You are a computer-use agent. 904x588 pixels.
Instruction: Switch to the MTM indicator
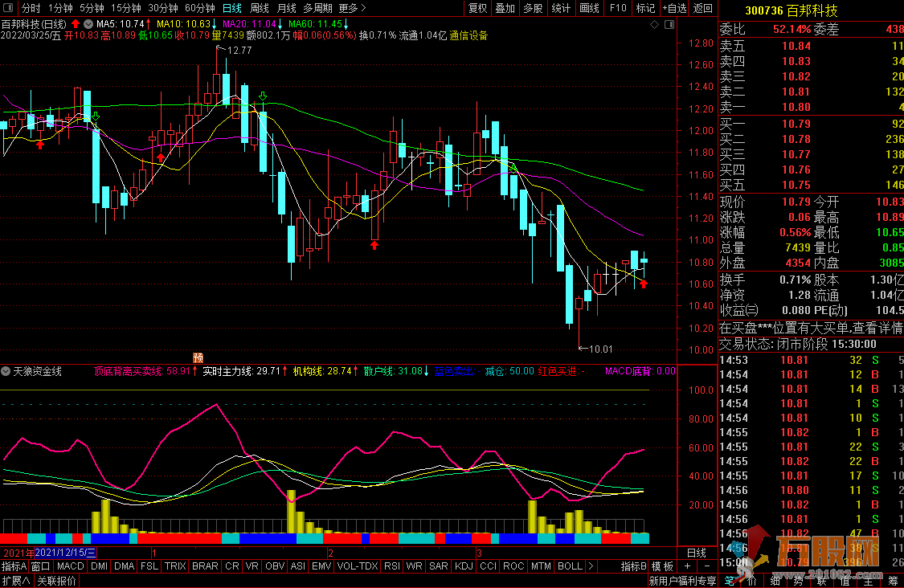541,566
